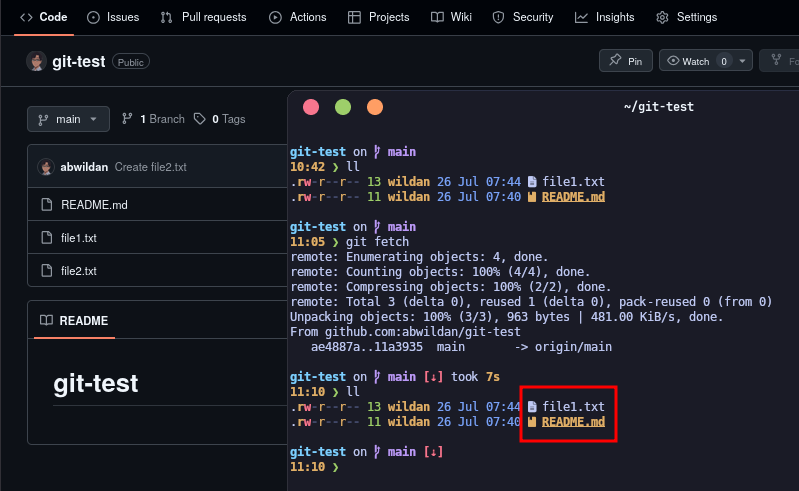Open the main branch selector dropdown
This screenshot has width=799, height=491.
(68, 119)
